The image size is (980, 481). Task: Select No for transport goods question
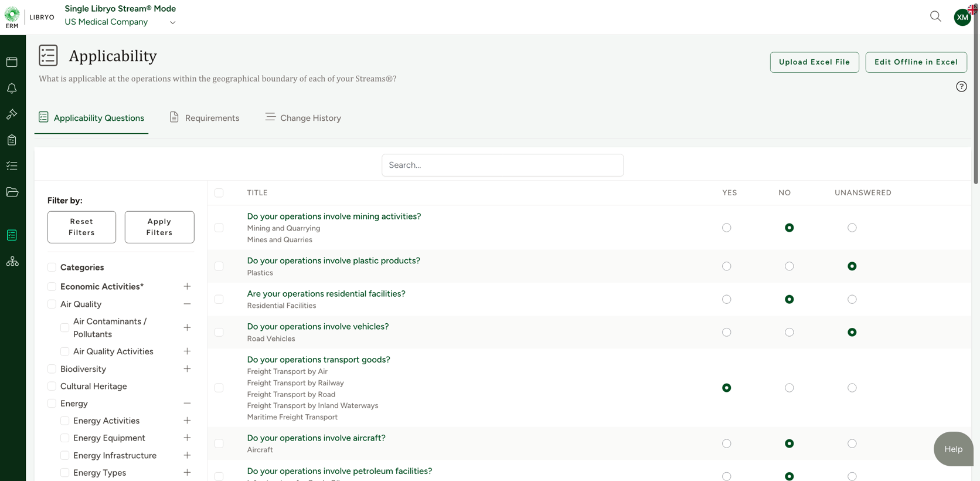790,388
